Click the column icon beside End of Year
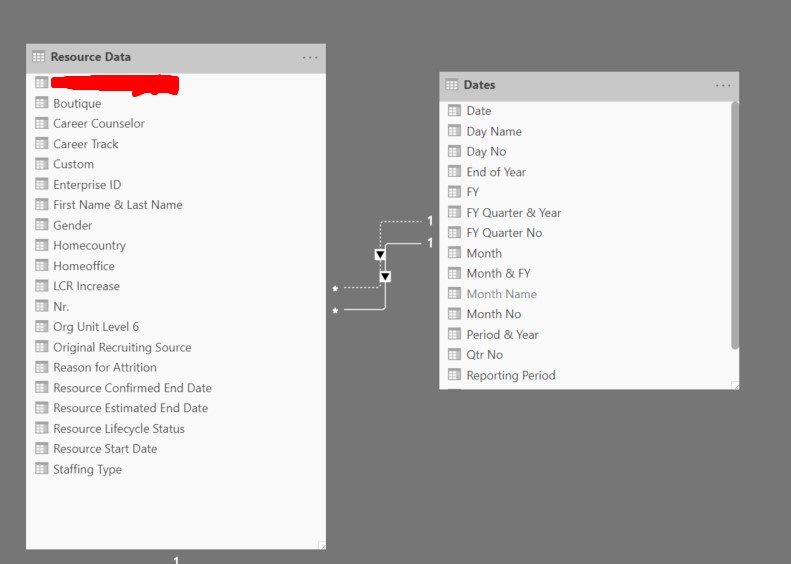 pos(455,172)
